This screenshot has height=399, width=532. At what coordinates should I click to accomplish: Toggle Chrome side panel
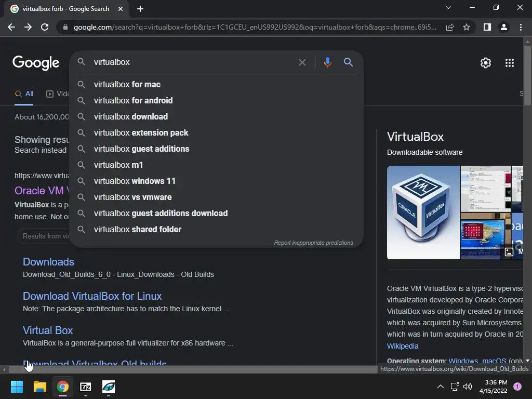pyautogui.click(x=487, y=27)
